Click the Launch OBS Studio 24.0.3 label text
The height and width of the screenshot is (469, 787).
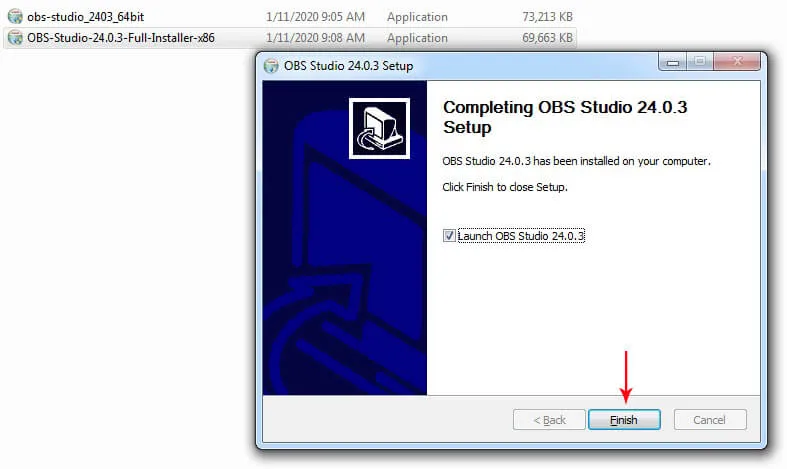tap(521, 236)
